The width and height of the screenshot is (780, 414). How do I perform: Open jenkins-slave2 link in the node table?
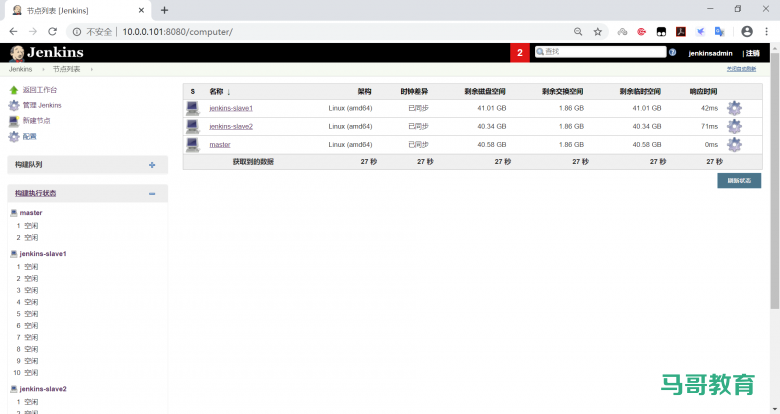[x=231, y=126]
